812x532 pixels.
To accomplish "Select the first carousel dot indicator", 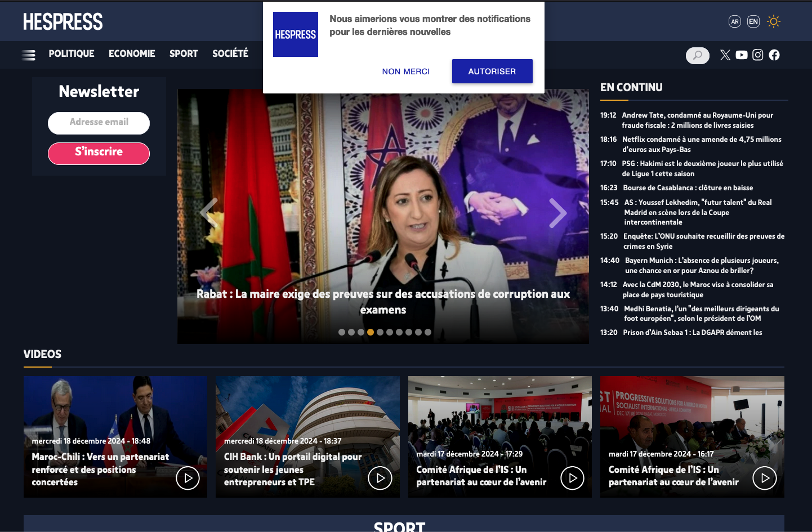I will 342,332.
